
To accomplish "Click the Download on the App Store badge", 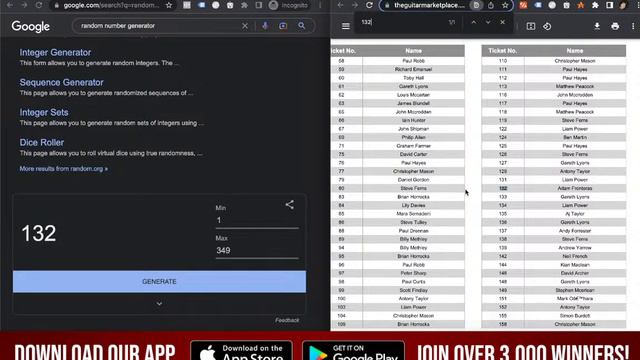I will (x=242, y=351).
